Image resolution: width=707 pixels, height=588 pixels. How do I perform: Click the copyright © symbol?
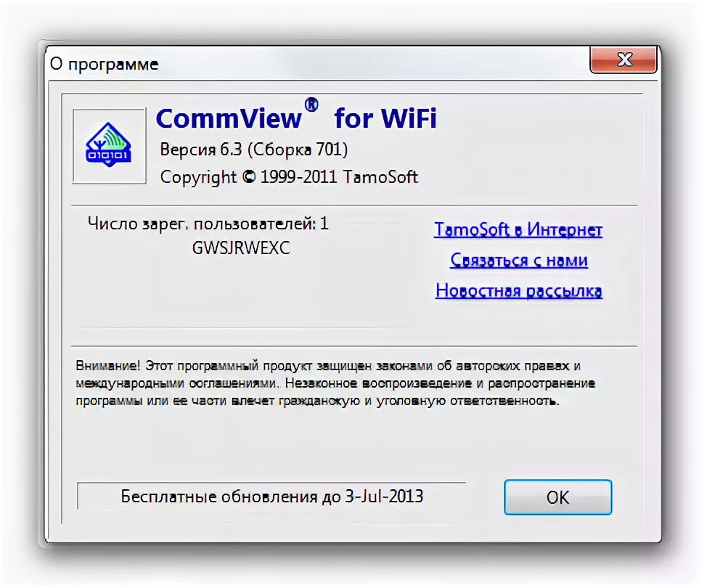click(x=248, y=176)
